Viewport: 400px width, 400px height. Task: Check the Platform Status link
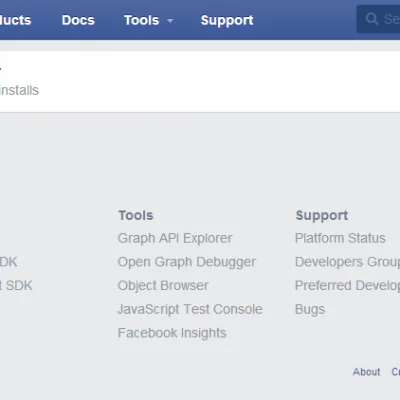(340, 238)
